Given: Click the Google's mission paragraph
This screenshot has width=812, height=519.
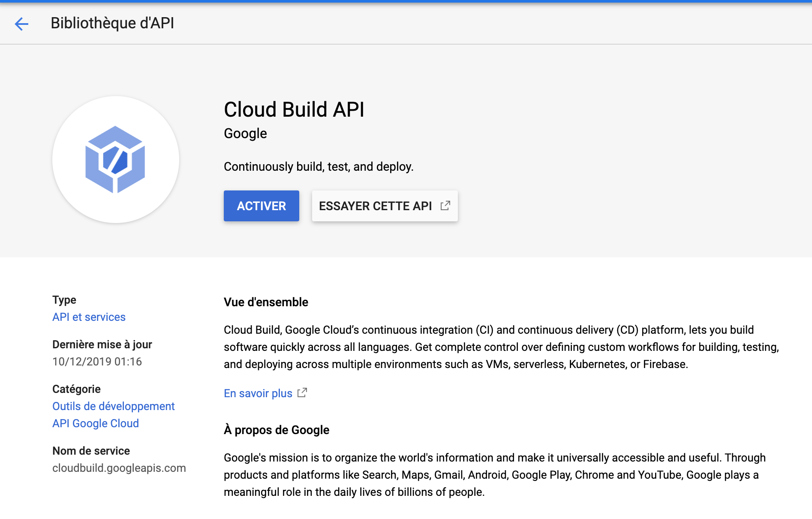Looking at the screenshot, I should 495,475.
